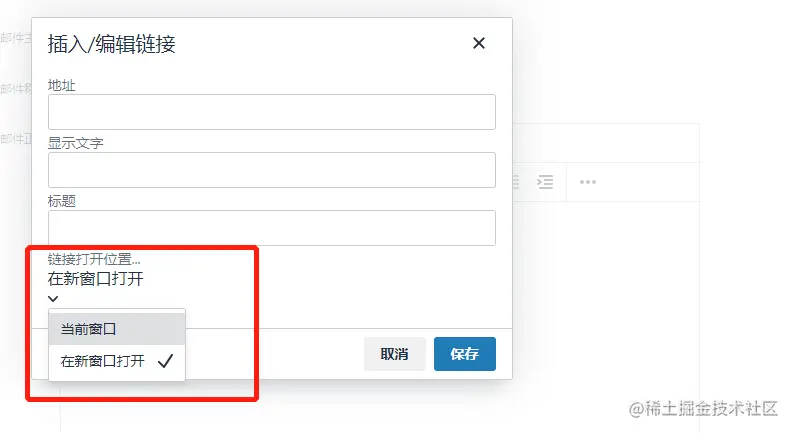The image size is (793, 433).
Task: Click the 取消 button
Action: tap(394, 354)
